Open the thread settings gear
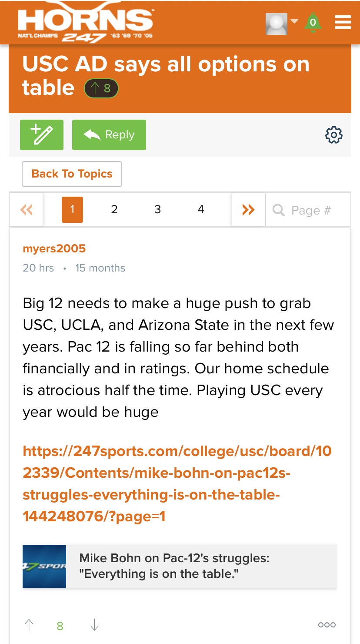This screenshot has height=644, width=360. 333,135
